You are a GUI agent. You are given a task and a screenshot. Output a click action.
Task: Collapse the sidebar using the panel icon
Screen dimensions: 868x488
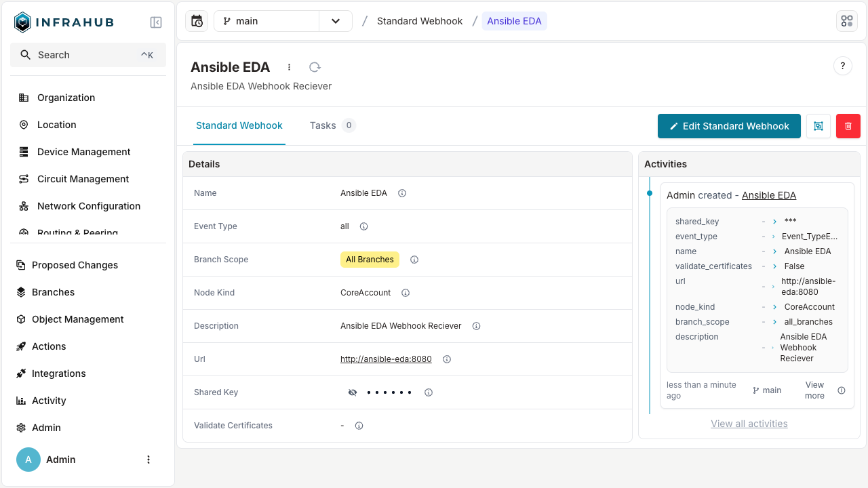pos(156,22)
